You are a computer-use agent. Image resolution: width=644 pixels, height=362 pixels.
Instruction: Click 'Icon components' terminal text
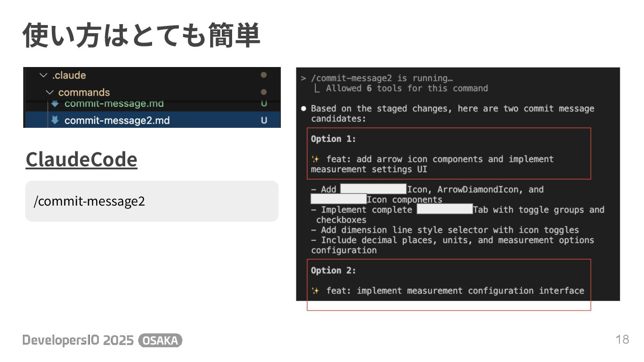pyautogui.click(x=404, y=200)
